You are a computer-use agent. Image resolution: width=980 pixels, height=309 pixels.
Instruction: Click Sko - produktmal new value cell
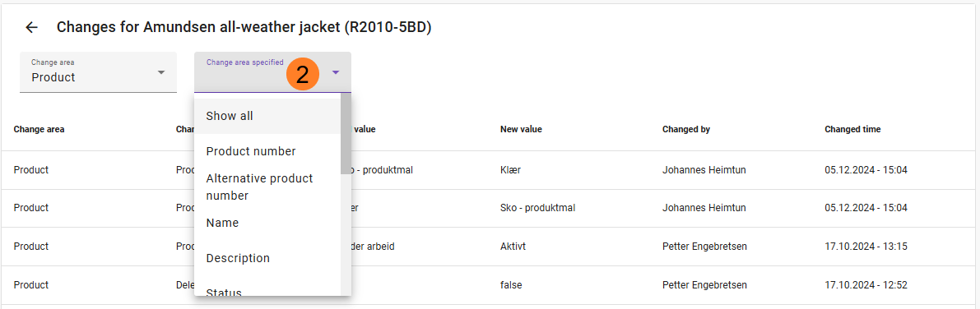537,208
